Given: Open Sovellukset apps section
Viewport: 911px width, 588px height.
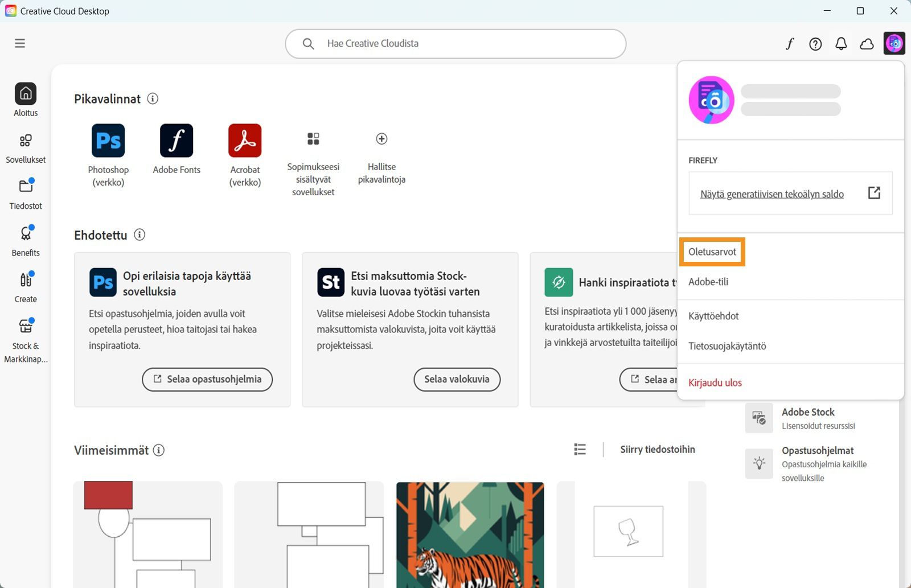Looking at the screenshot, I should (26, 147).
